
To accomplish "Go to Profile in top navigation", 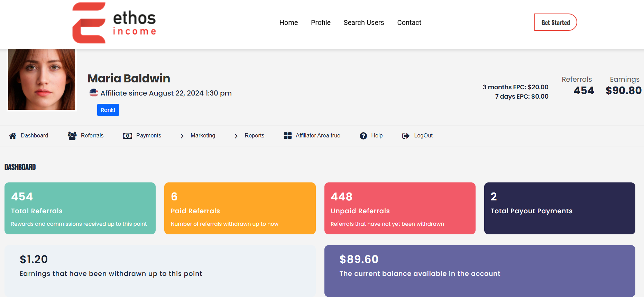I will coord(321,22).
